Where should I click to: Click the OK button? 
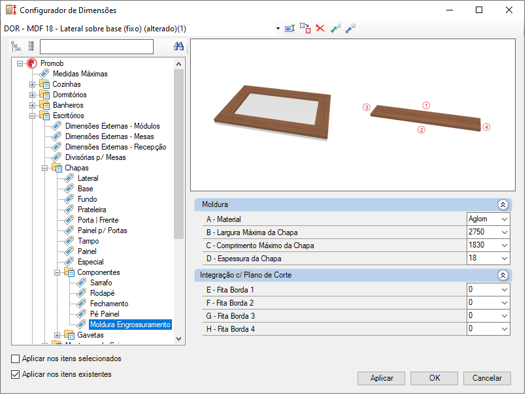[x=434, y=378]
